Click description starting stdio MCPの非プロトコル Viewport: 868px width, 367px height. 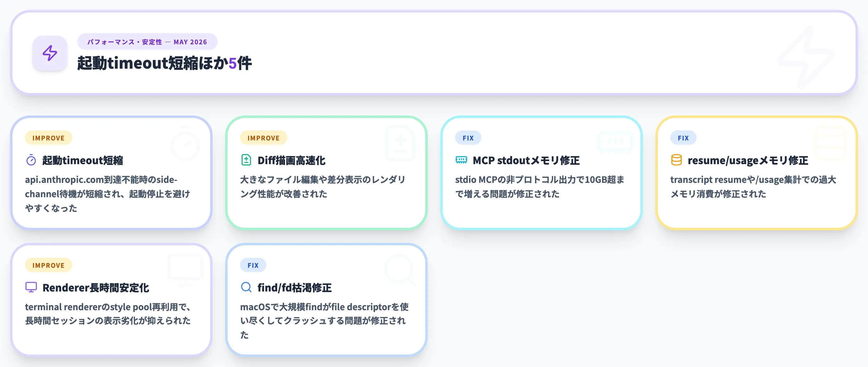tap(540, 187)
